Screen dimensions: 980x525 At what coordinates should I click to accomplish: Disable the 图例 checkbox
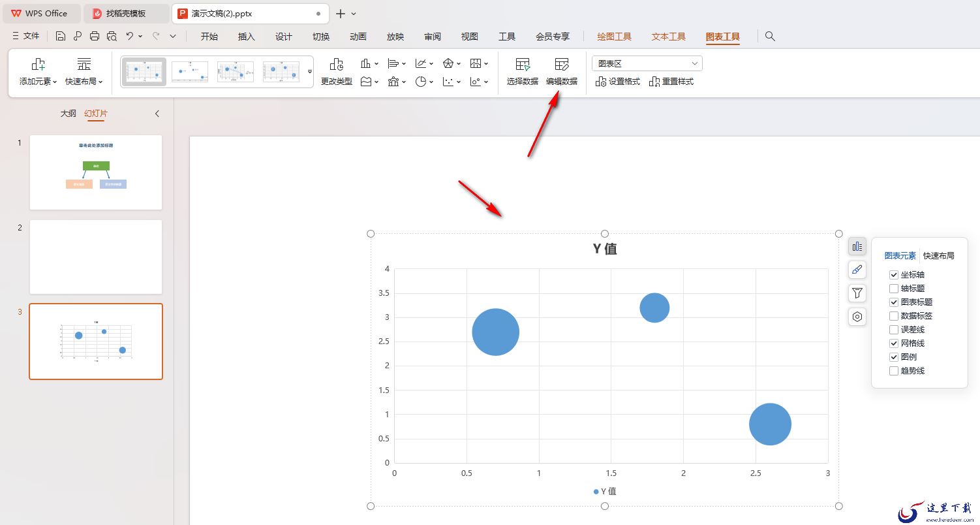click(894, 357)
